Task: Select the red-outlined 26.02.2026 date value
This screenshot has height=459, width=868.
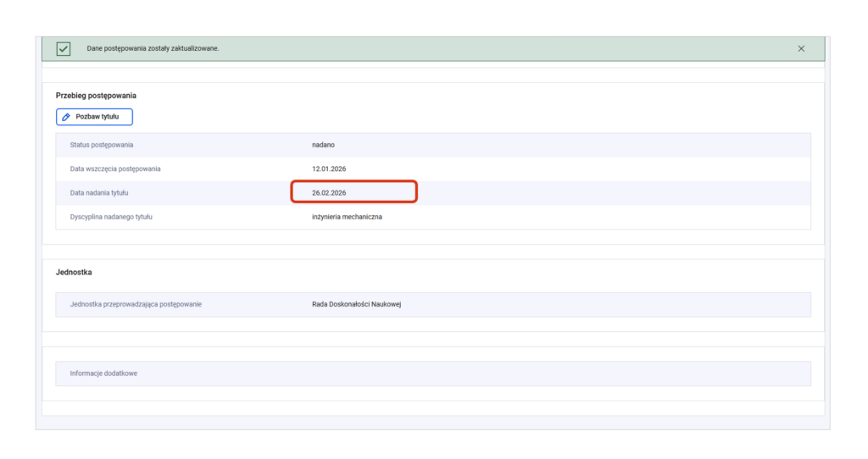Action: (x=329, y=192)
